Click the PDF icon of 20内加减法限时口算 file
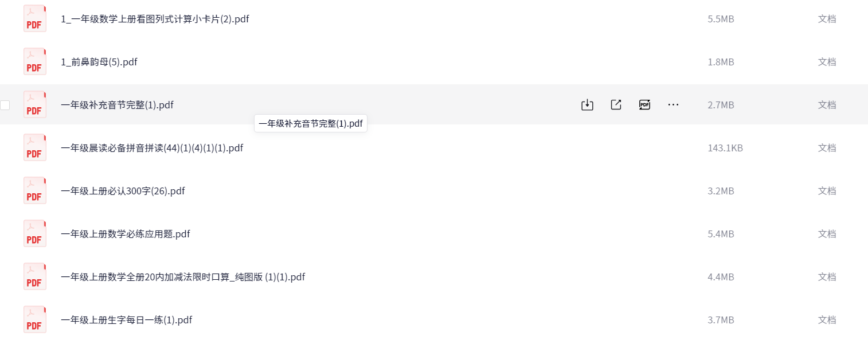The image size is (868, 344). pos(34,277)
